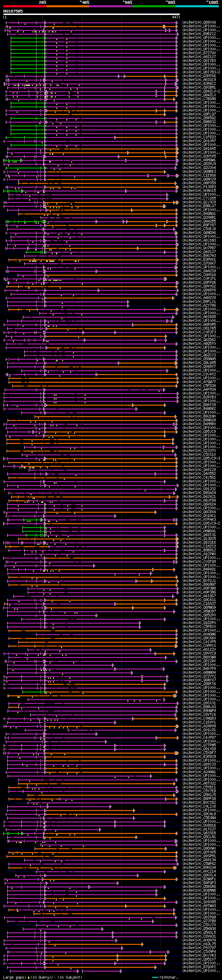Click the UniRef100_A0N015 entry
This screenshot has height=980, width=222.
(199, 191)
